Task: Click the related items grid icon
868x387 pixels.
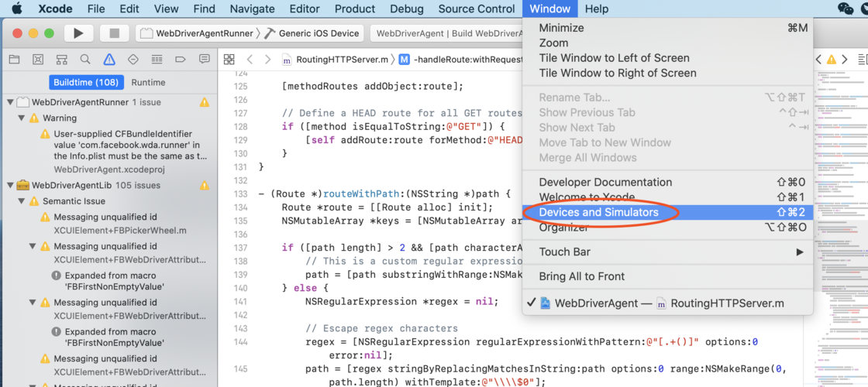Action: tap(229, 59)
